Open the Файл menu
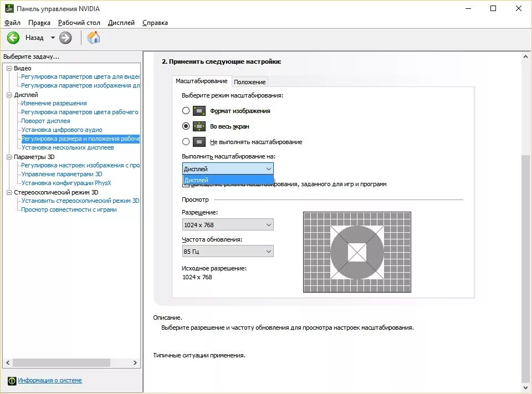Screen dimensions: 532x394 [x=12, y=23]
